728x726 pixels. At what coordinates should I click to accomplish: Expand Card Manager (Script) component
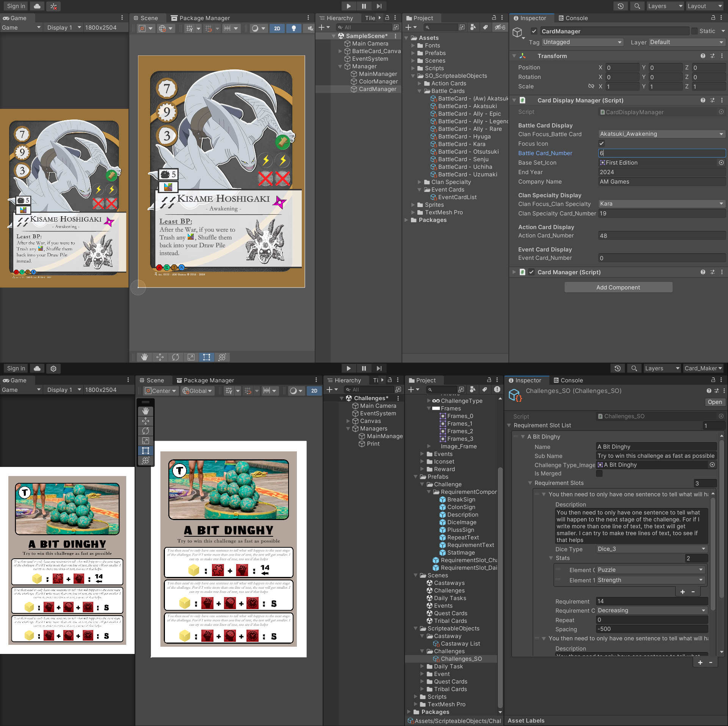tap(514, 272)
